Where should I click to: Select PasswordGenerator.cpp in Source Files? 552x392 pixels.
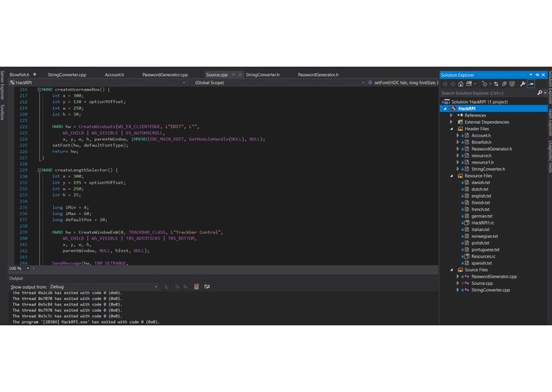click(494, 277)
